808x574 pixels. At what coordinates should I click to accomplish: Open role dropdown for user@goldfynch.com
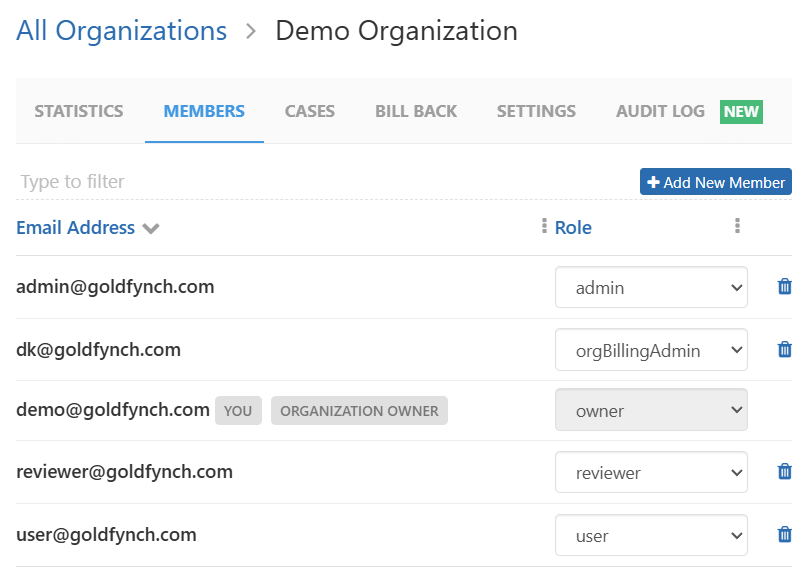tap(651, 535)
